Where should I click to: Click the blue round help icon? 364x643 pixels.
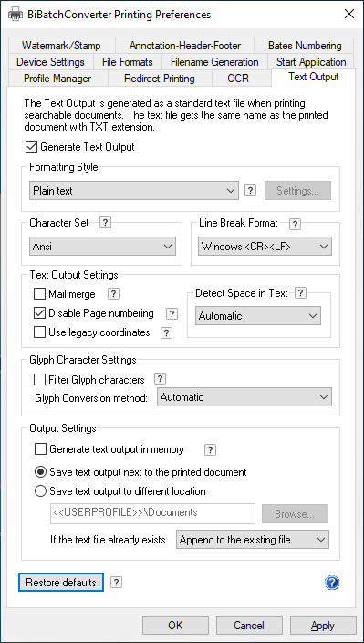332,583
